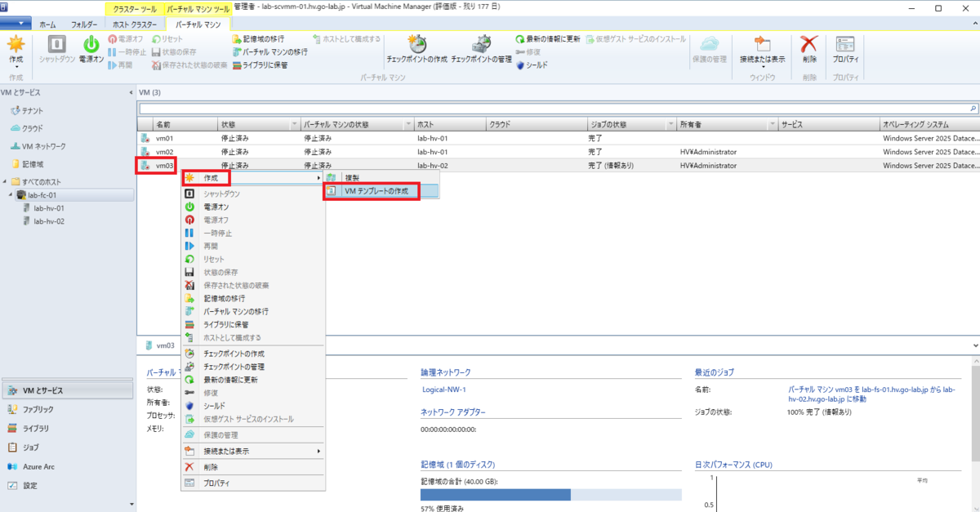Select the vm02 row
980x512 pixels.
pos(558,152)
